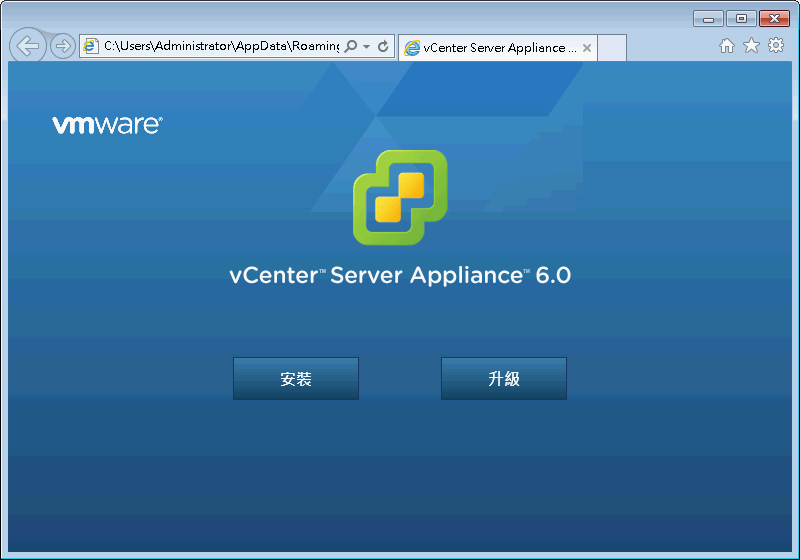
Task: Refresh the page with the reload icon
Action: point(383,46)
